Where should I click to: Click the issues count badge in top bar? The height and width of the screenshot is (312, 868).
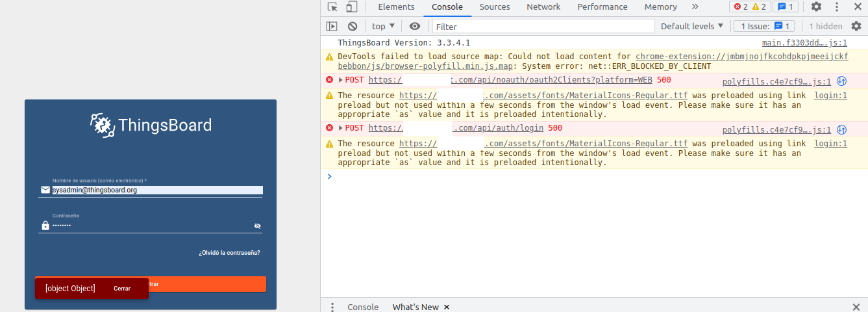pyautogui.click(x=786, y=7)
